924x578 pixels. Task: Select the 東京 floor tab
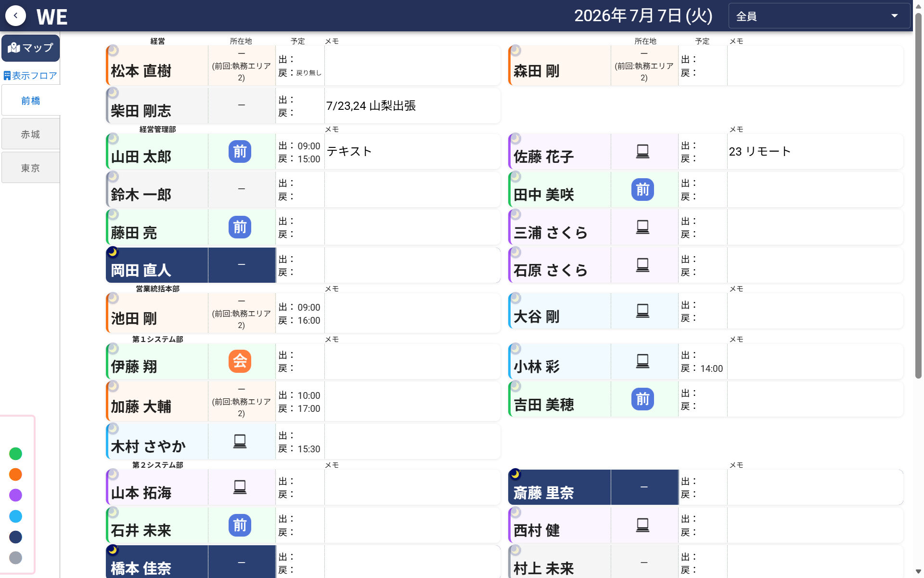tap(31, 168)
